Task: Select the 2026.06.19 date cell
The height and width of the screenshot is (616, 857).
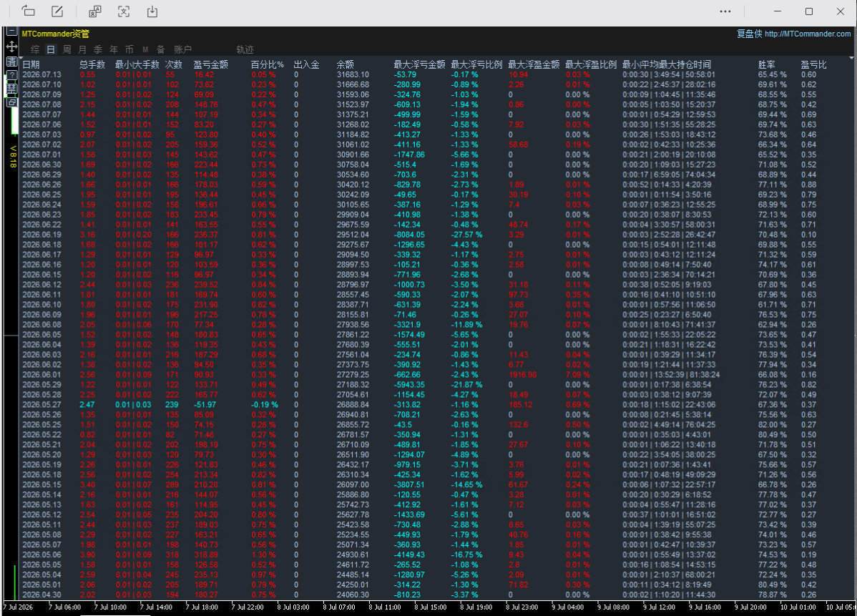Action: click(x=42, y=235)
